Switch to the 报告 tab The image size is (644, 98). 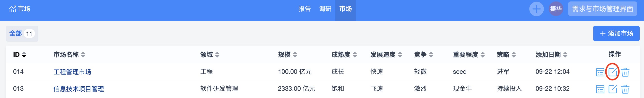[305, 9]
